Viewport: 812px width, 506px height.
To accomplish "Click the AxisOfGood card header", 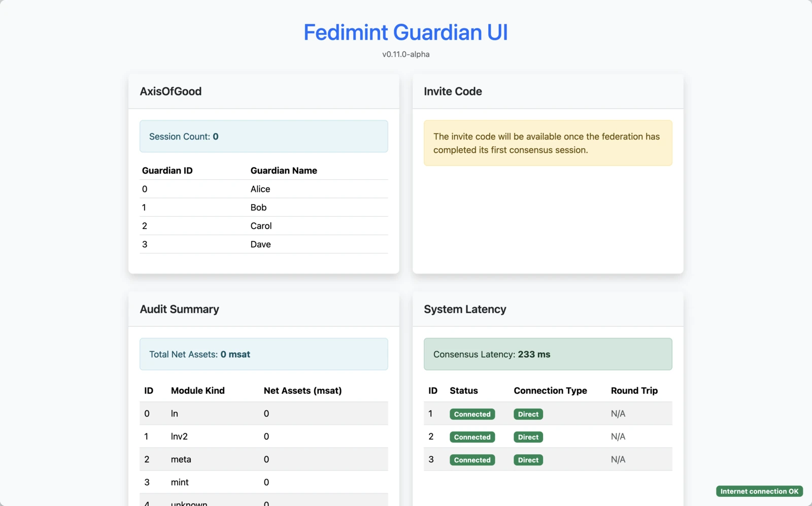I will tap(171, 91).
